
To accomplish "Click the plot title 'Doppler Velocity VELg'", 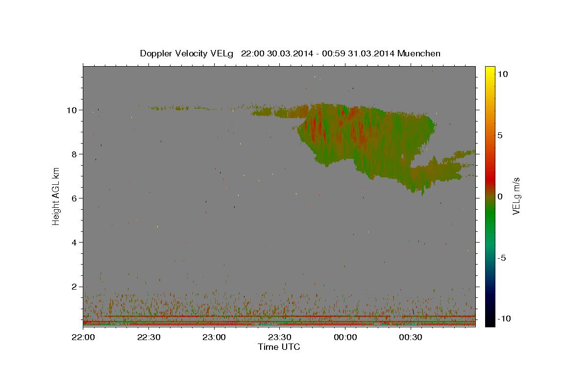I will click(x=188, y=54).
